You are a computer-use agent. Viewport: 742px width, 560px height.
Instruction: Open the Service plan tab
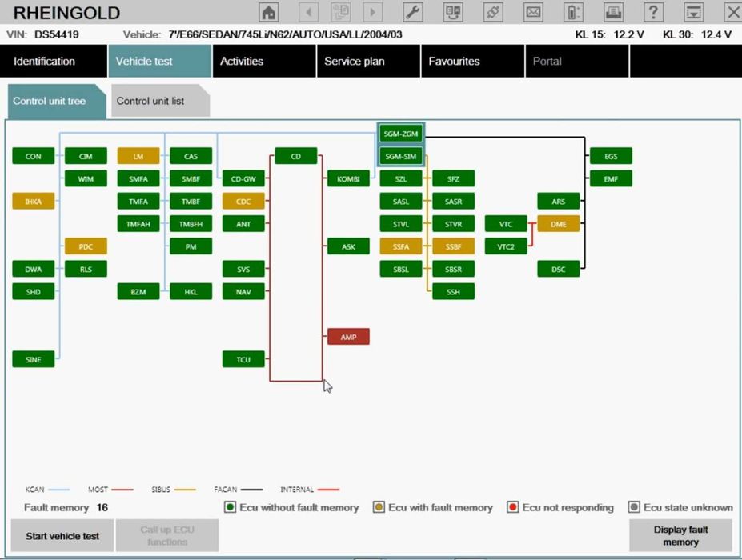click(368, 61)
